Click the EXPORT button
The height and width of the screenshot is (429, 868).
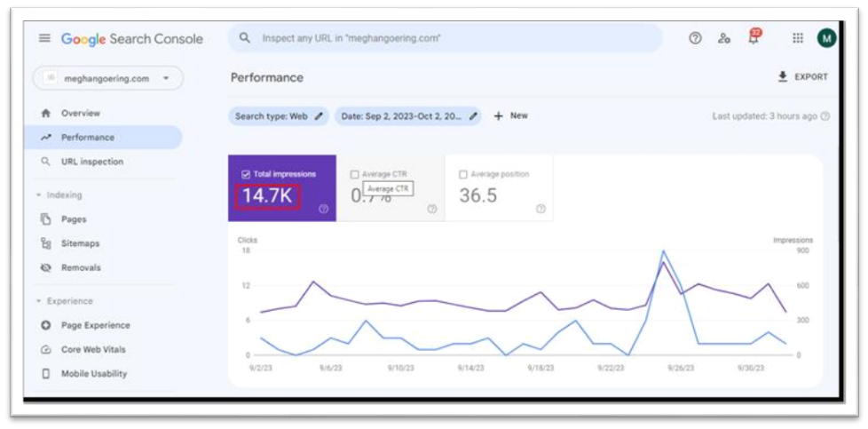802,77
